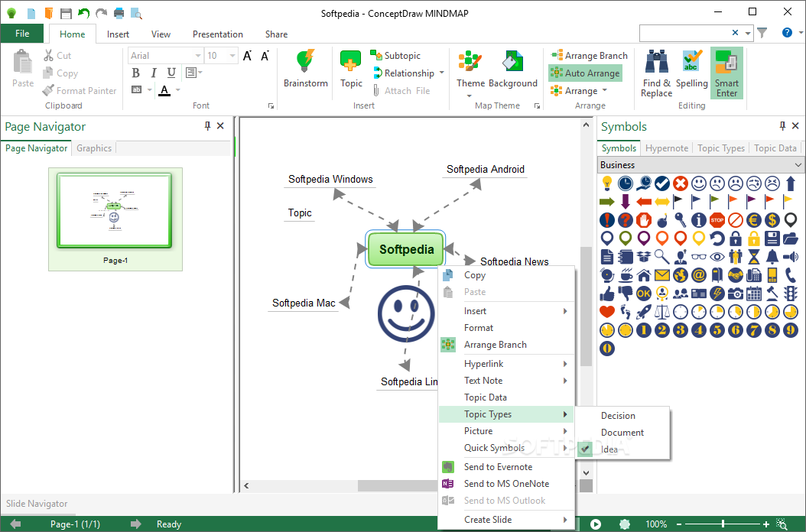Expand the Arrange dropdown in the ribbon
The height and width of the screenshot is (532, 806).
click(604, 90)
